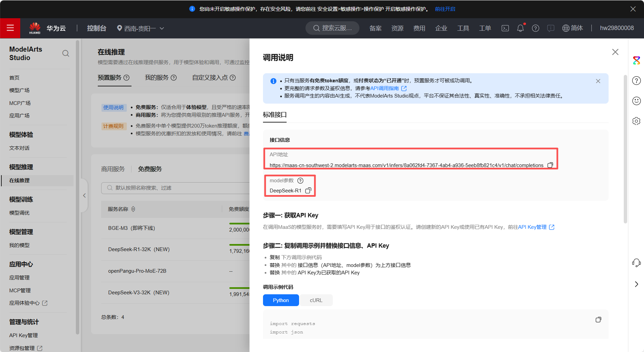
Task: Open the help question-mark icon in top bar
Action: click(x=535, y=28)
